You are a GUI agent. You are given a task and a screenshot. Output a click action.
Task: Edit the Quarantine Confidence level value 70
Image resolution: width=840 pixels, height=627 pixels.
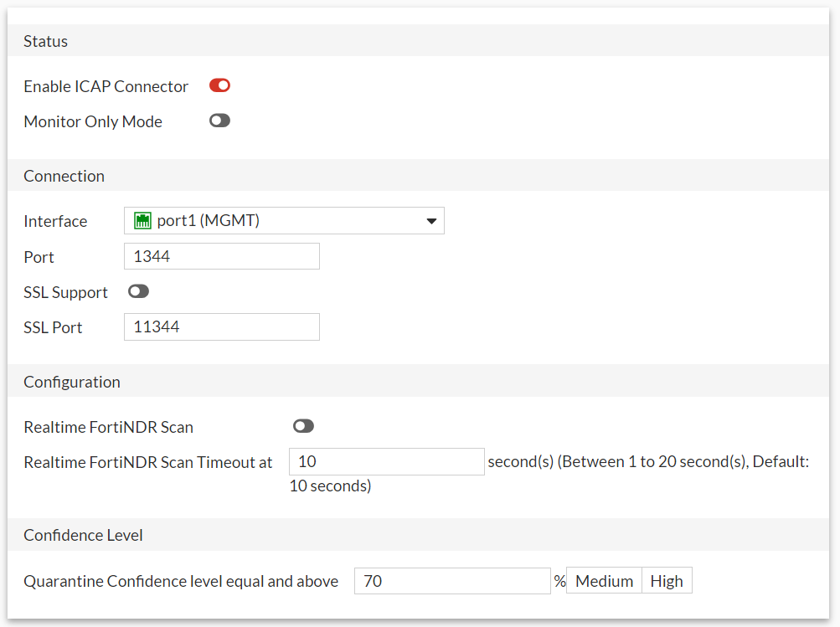pyautogui.click(x=452, y=580)
